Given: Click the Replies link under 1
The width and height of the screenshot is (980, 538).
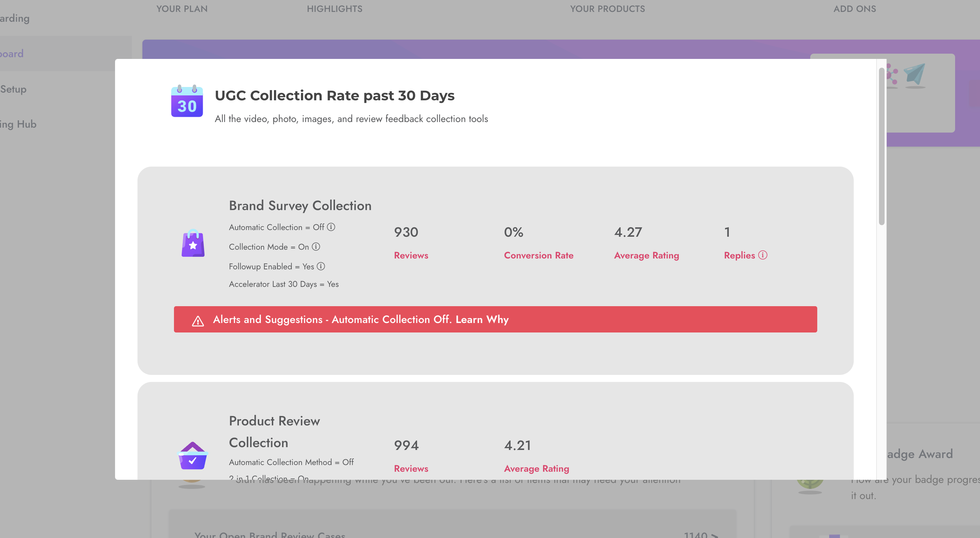Looking at the screenshot, I should click(739, 255).
